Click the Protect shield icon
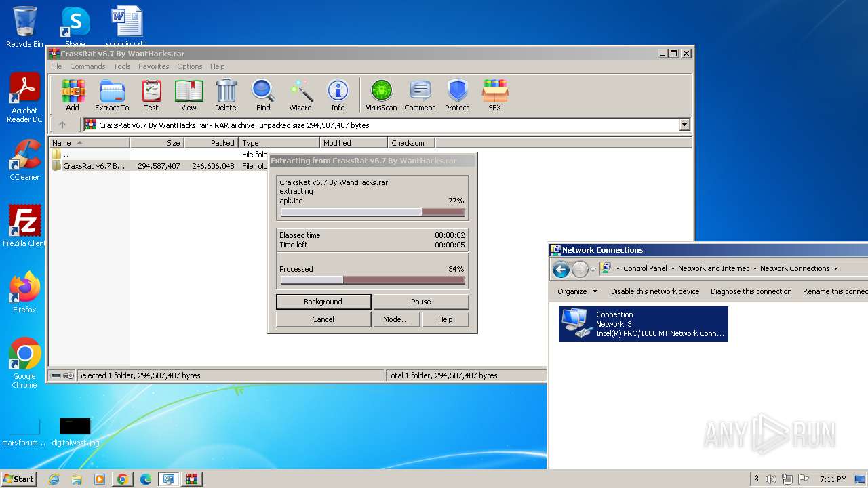 point(457,95)
